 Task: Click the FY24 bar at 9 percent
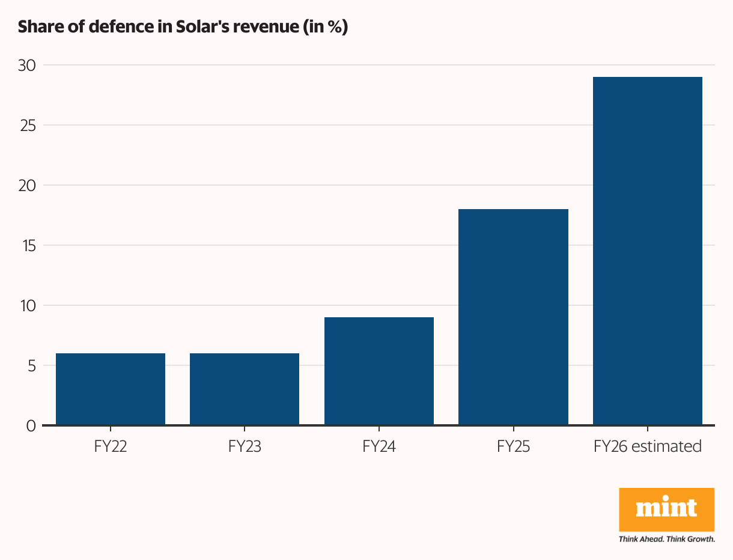coord(379,371)
